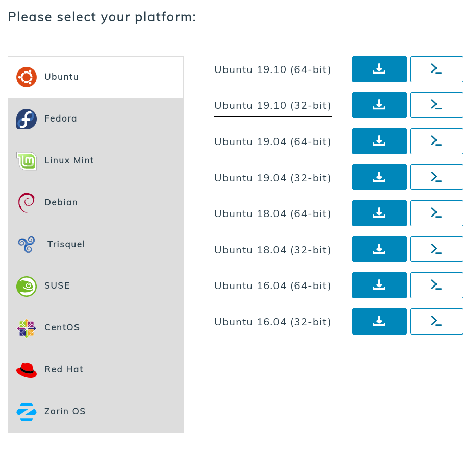The image size is (476, 453).
Task: Switch to the Fedora platform tab
Action: click(95, 119)
